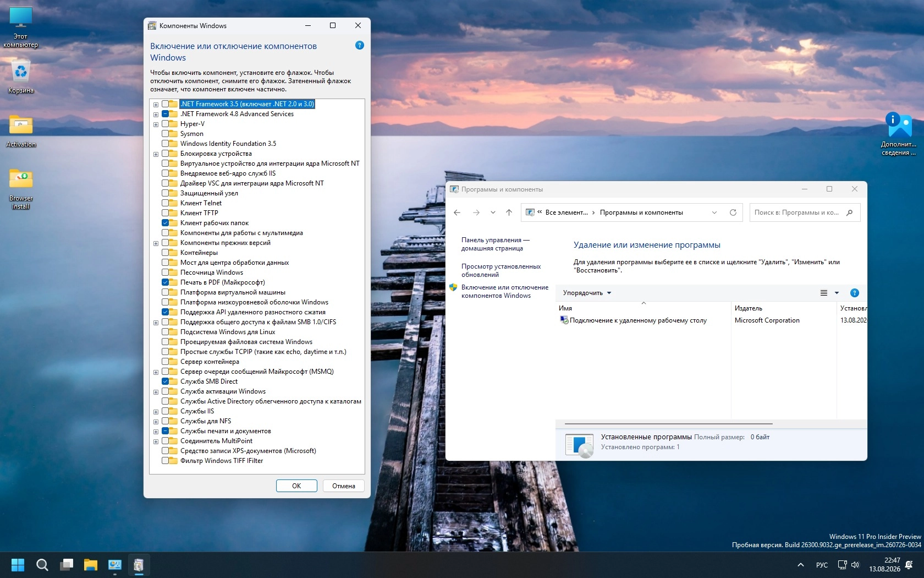This screenshot has height=578, width=924.
Task: Expand .NET Framework 3.5 tree node
Action: click(156, 105)
